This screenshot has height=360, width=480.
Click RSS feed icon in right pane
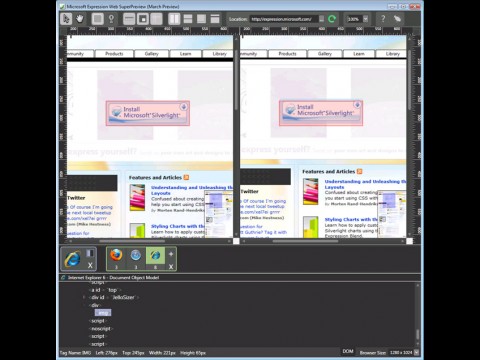tap(360, 171)
